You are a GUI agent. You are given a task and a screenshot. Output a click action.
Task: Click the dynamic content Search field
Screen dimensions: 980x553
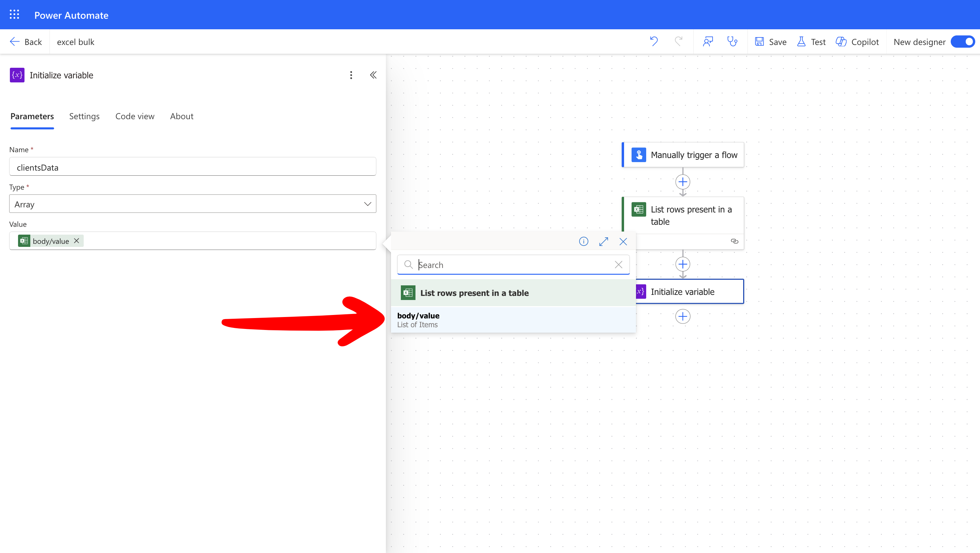tap(513, 265)
